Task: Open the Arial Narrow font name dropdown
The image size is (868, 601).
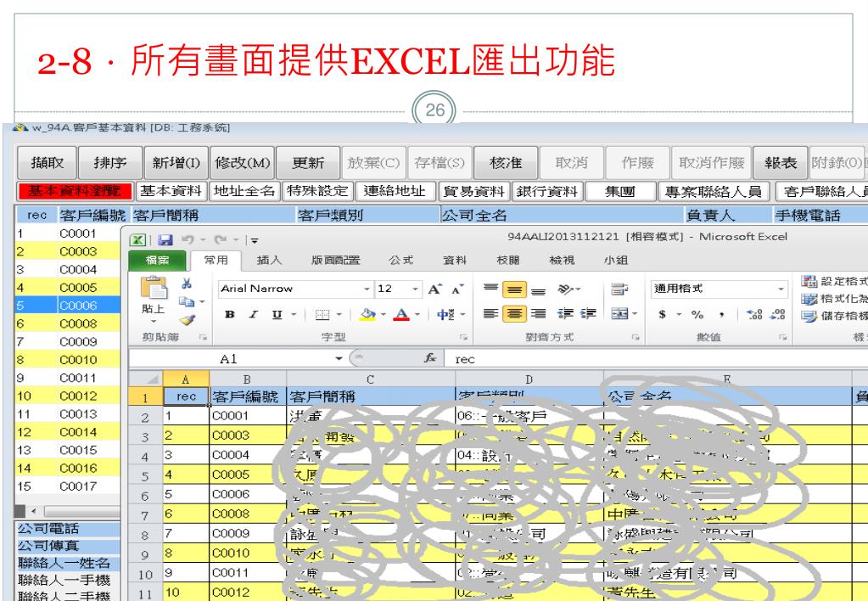Action: tap(367, 289)
